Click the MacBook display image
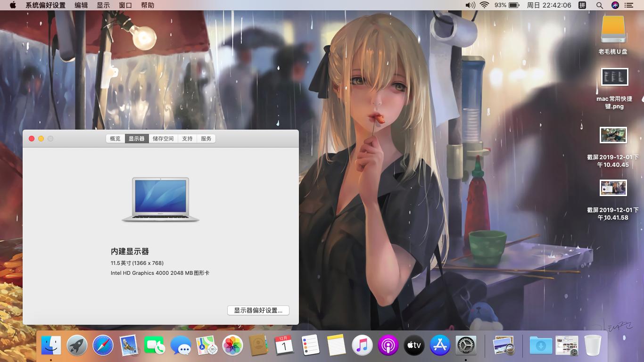The width and height of the screenshot is (644, 362). click(161, 199)
